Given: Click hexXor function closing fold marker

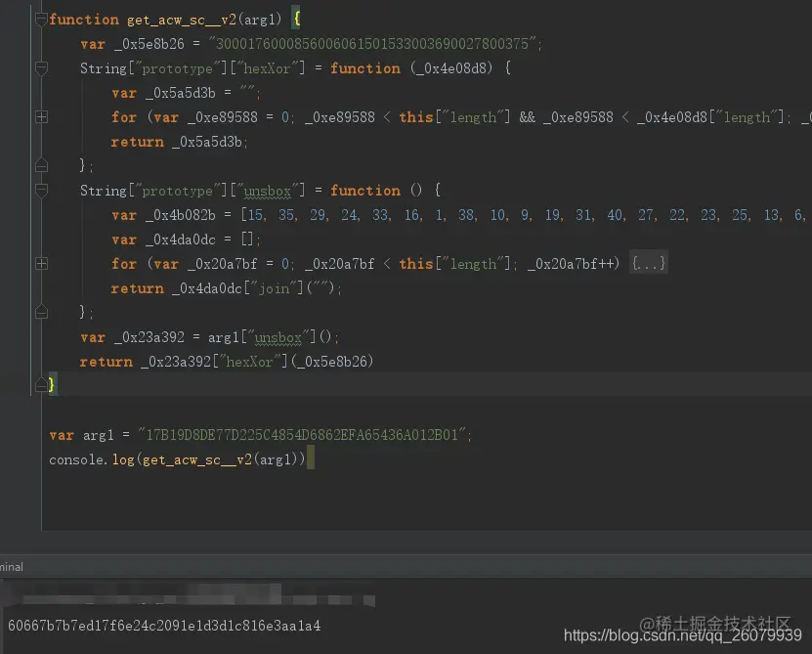Looking at the screenshot, I should pos(41,166).
